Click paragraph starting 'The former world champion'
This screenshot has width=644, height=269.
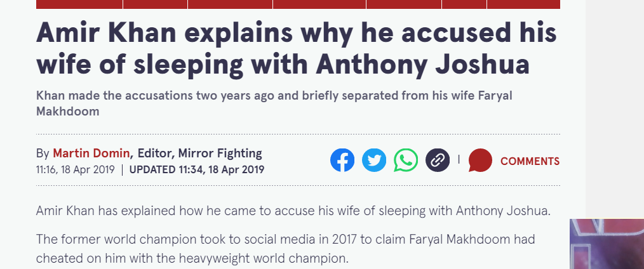pos(285,249)
